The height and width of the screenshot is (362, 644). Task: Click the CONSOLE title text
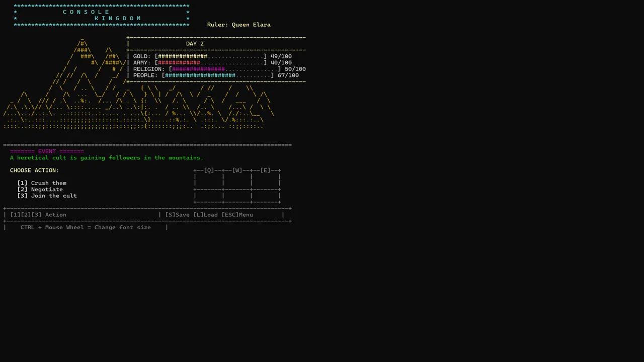click(x=86, y=12)
